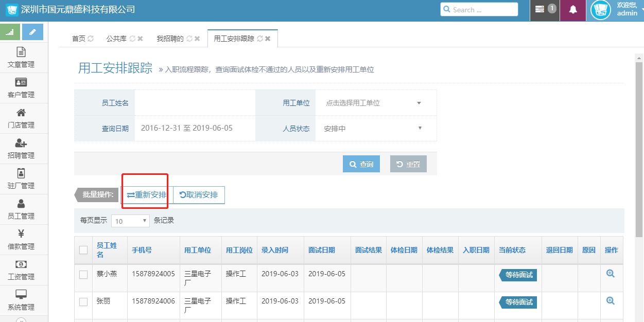Click the 取消安排 button
Screen dimensions: 644x322
pos(199,195)
